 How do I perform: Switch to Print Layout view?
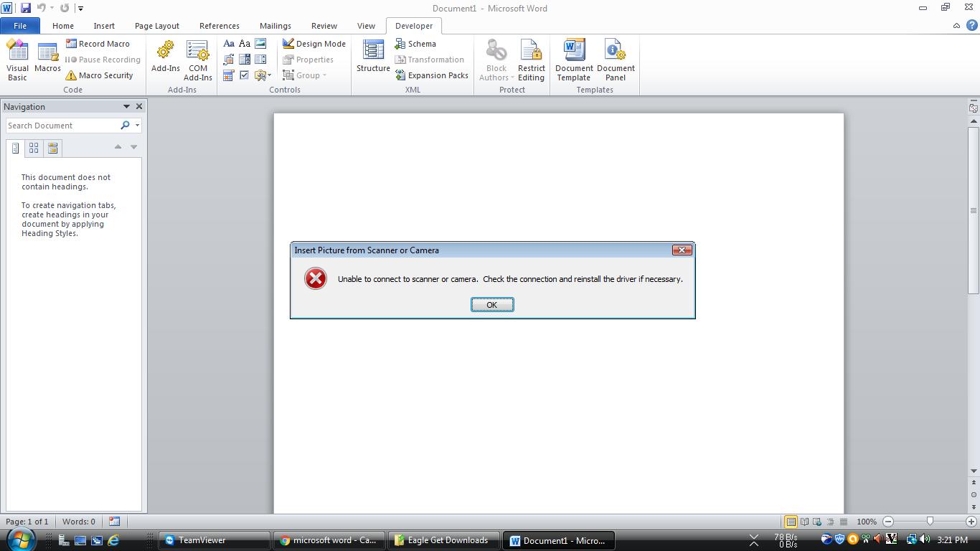click(x=791, y=522)
